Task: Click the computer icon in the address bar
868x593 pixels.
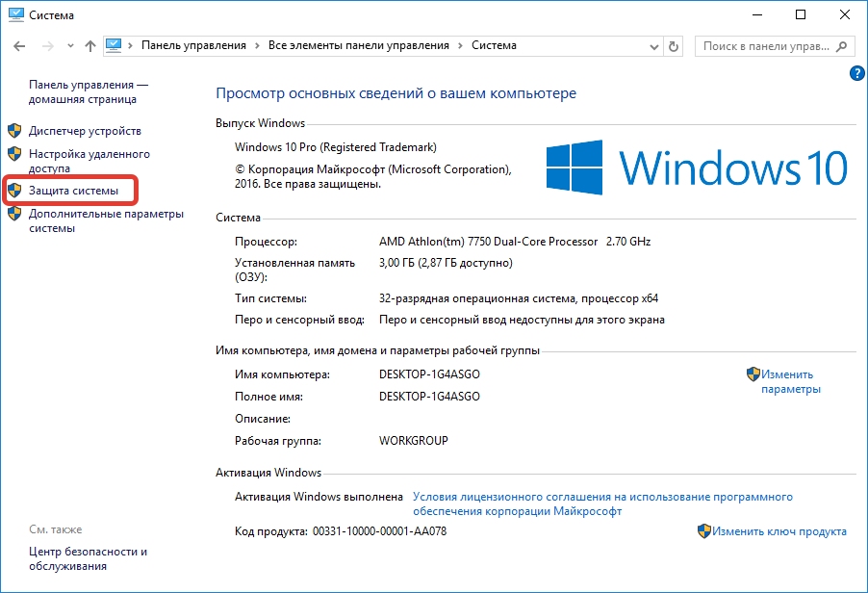Action: click(115, 45)
